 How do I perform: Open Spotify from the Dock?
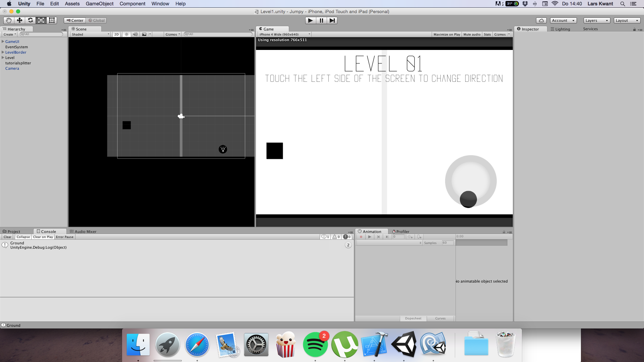pyautogui.click(x=315, y=345)
